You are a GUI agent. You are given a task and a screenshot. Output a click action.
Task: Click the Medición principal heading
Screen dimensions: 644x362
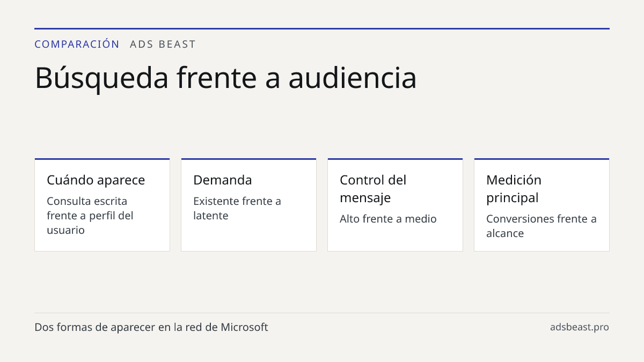pyautogui.click(x=514, y=189)
